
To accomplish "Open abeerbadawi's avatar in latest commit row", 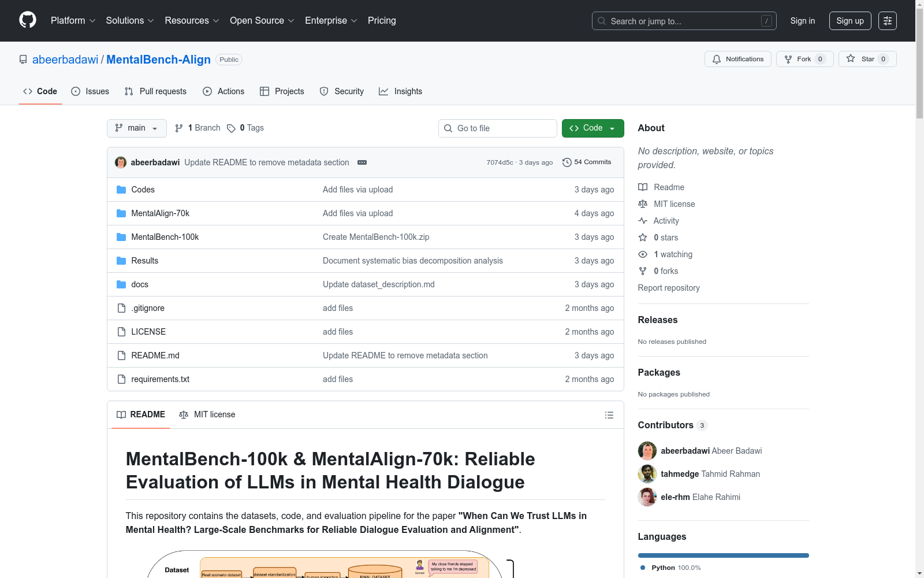I will point(121,162).
